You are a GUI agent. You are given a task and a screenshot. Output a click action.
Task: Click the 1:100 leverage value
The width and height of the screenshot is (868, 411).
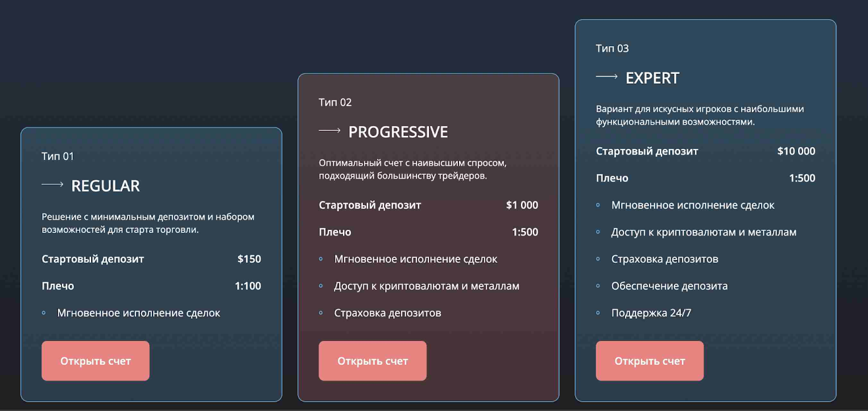[x=248, y=286]
